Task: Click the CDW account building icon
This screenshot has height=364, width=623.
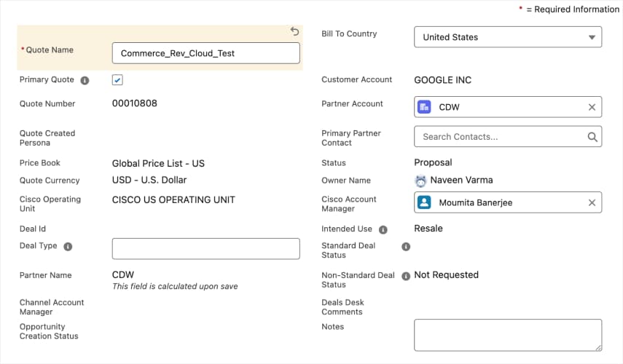Action: coord(424,107)
